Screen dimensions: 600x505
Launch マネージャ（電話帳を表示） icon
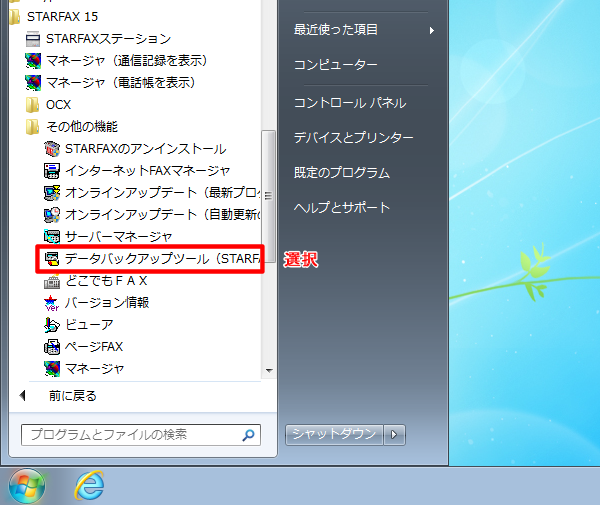pyautogui.click(x=33, y=82)
